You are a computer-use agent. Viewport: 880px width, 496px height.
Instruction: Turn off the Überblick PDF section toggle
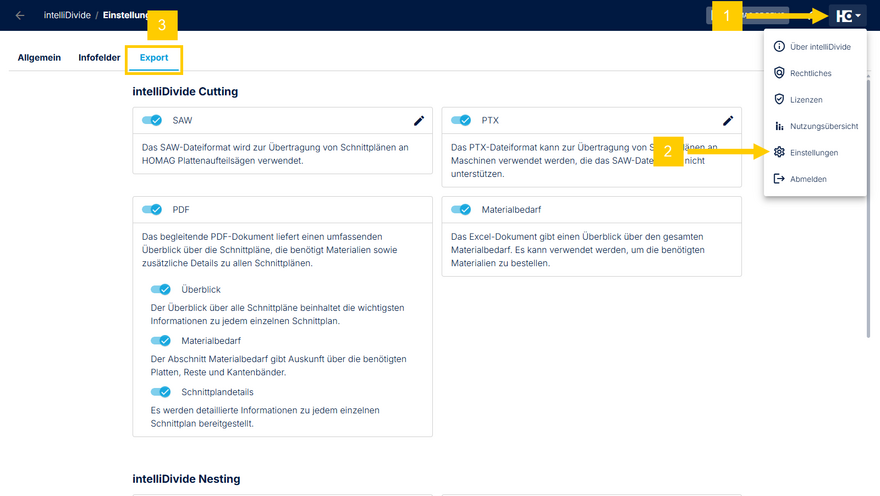coord(160,290)
